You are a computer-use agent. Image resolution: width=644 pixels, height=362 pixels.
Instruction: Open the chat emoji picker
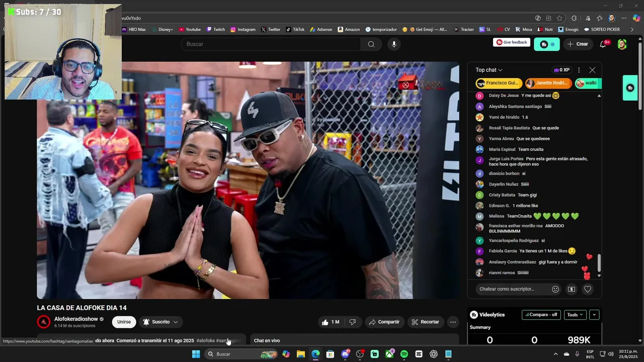(x=555, y=289)
